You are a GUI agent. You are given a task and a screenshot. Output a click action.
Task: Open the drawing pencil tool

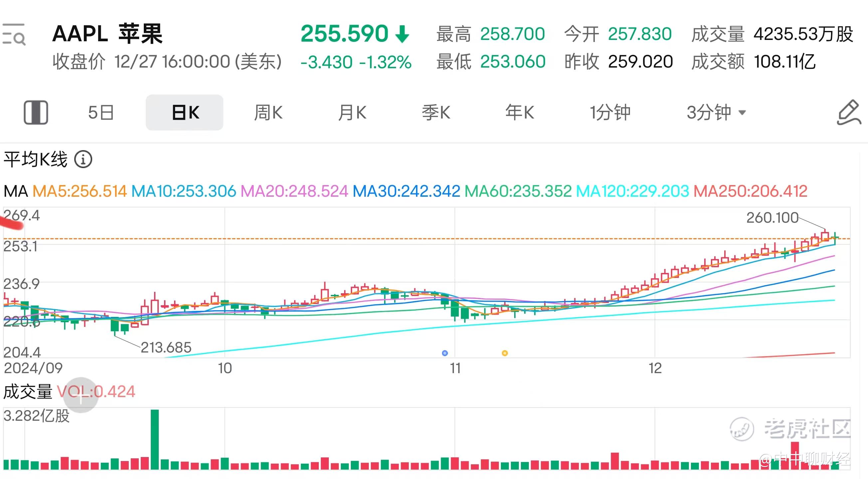click(848, 112)
